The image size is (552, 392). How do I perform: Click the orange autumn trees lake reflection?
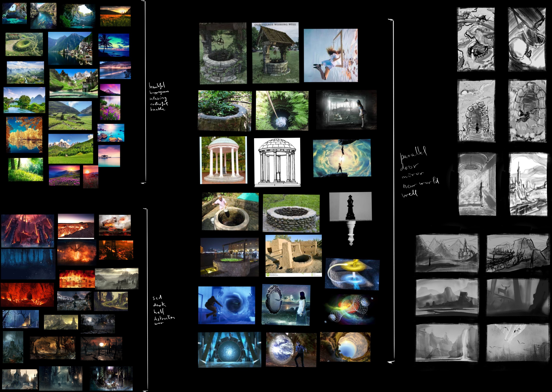pyautogui.click(x=24, y=135)
